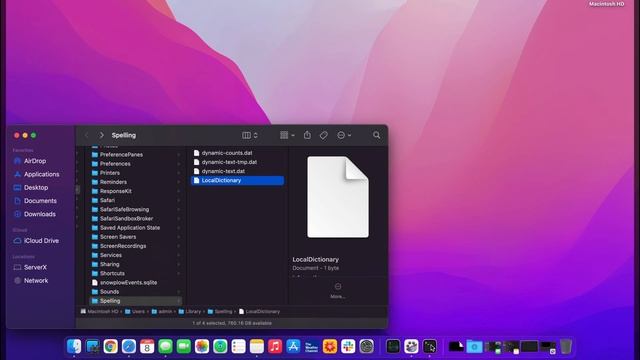Open Photos from the Dock
640x360 pixels.
tap(202, 347)
